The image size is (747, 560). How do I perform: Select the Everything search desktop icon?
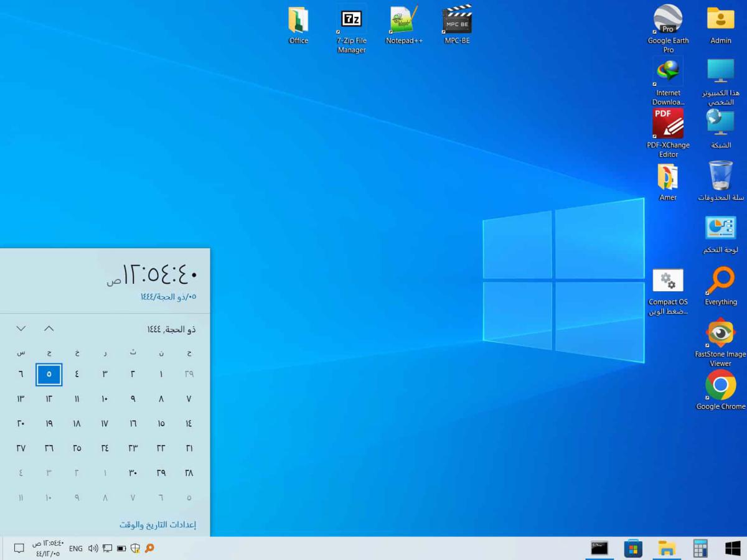click(x=720, y=281)
